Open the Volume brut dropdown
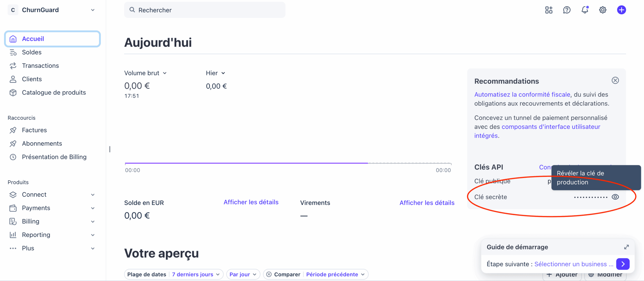 pos(145,73)
